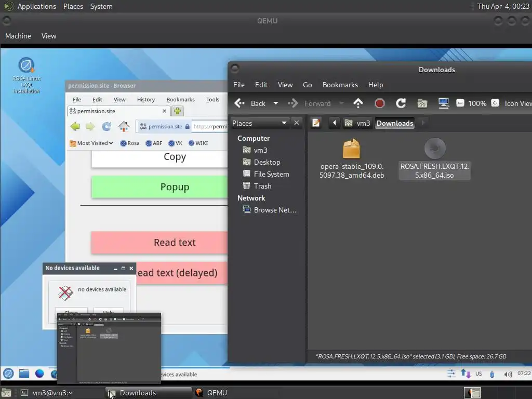The image size is (532, 399).
Task: Expand the Most Visited bookmarks dropdown
Action: 91,143
